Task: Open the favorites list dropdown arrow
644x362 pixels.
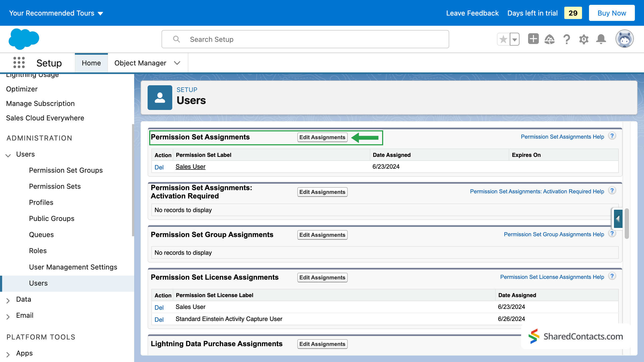Action: click(515, 39)
